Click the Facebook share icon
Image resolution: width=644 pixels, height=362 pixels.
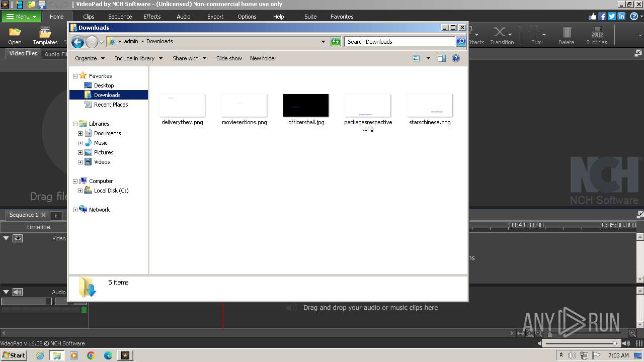coord(602,17)
